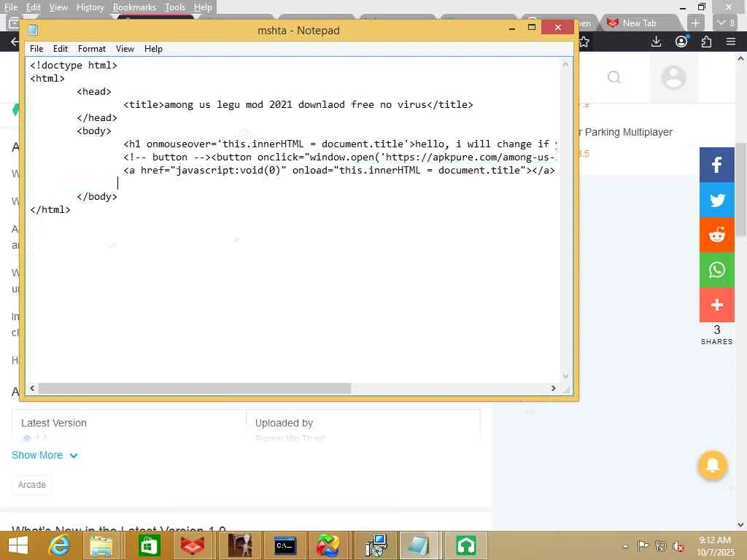The height and width of the screenshot is (560, 747).
Task: Click the browser page scrollbar down arrow
Action: tap(740, 525)
